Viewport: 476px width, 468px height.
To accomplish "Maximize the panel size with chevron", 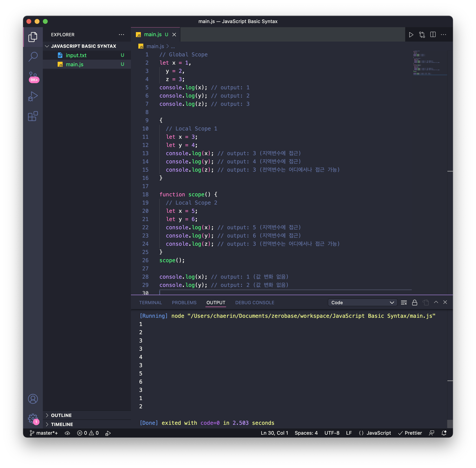I will [x=436, y=302].
